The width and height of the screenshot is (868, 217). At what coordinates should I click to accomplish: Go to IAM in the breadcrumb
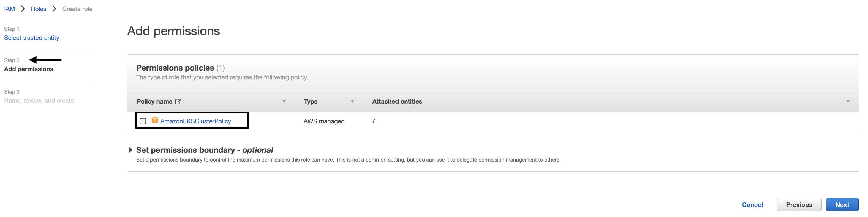pos(9,9)
